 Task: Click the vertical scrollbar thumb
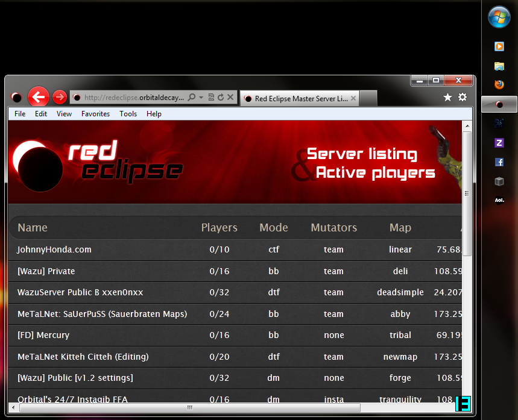pyautogui.click(x=467, y=194)
